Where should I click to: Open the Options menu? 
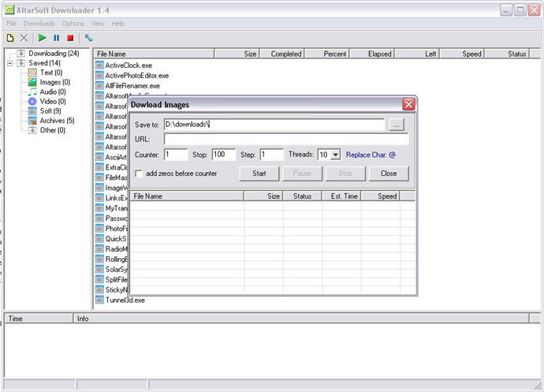click(x=73, y=24)
